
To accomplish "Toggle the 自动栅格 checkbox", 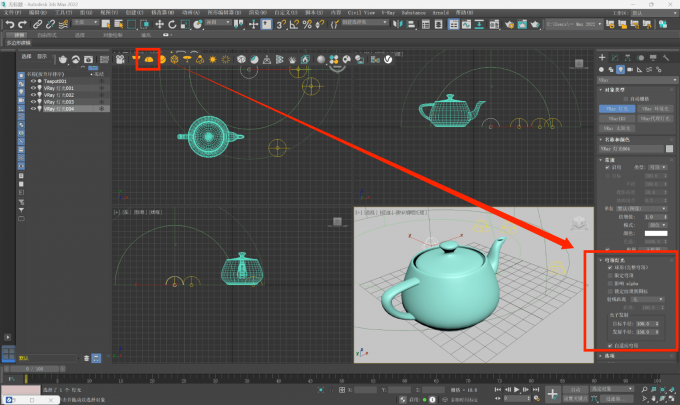I will coord(626,99).
